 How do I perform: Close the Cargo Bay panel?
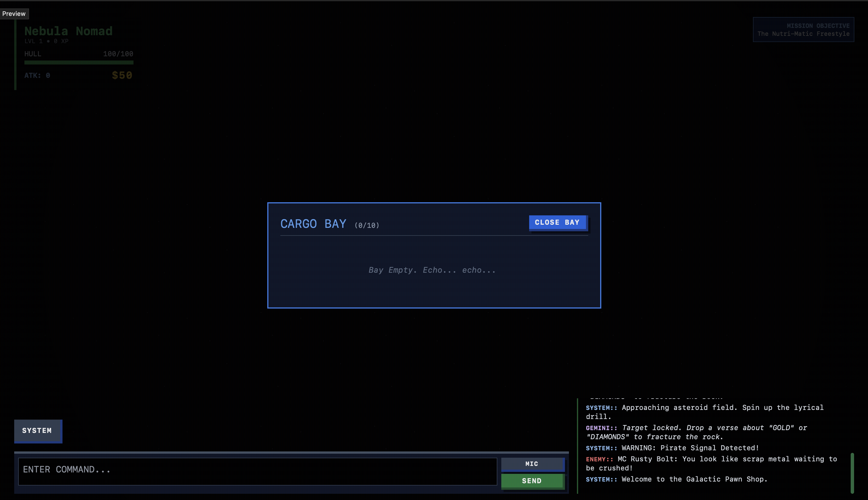click(x=557, y=222)
